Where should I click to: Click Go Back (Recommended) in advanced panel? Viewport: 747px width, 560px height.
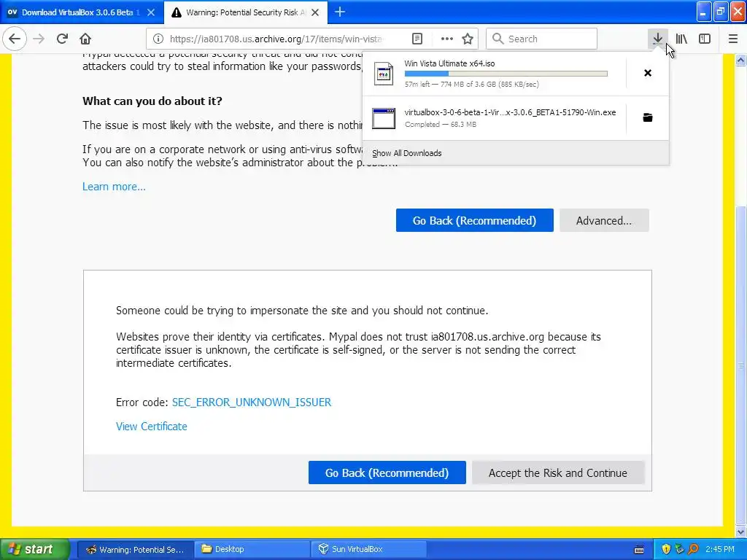[387, 472]
